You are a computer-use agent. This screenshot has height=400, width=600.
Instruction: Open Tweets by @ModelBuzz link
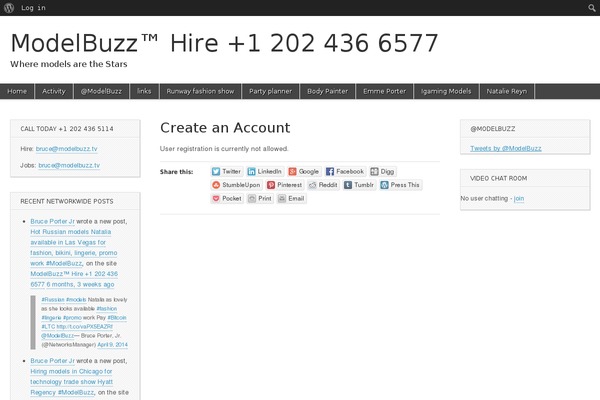(505, 148)
